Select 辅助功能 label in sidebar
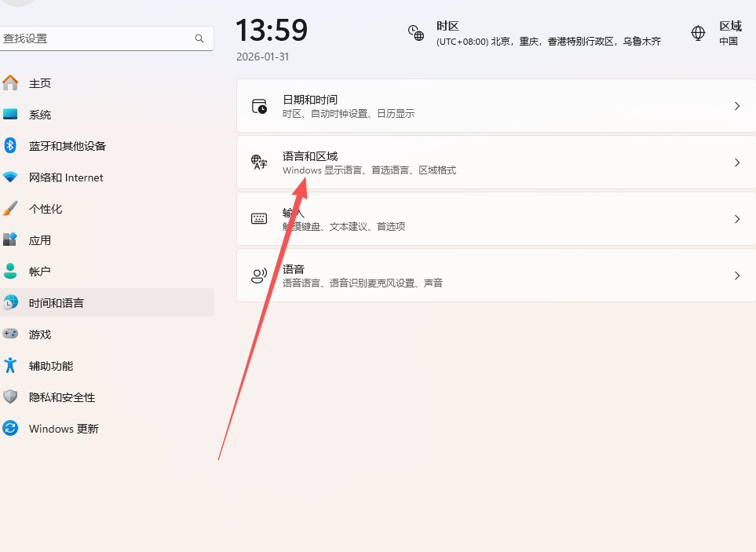The width and height of the screenshot is (756, 552). pos(51,366)
